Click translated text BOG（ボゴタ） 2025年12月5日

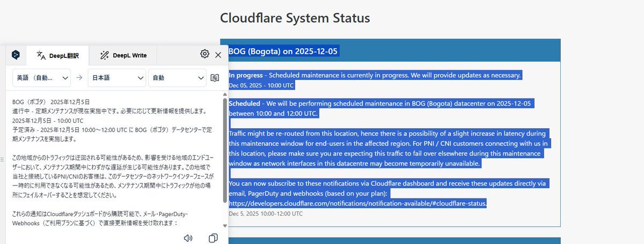(x=51, y=101)
